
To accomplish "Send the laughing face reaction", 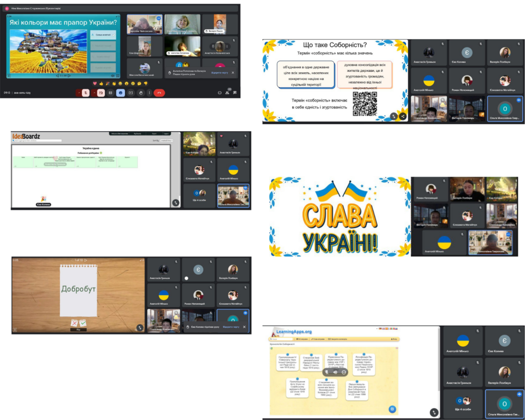I will click(x=120, y=84).
